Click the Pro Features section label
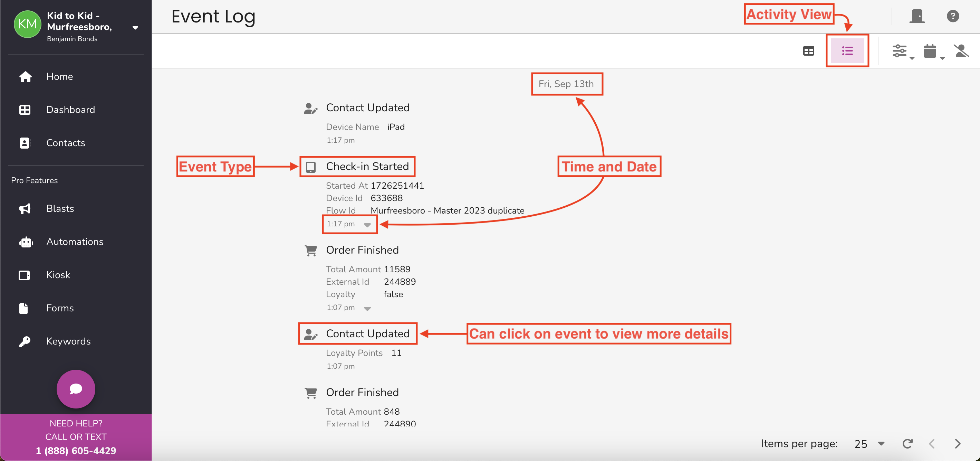The width and height of the screenshot is (980, 461). click(x=34, y=180)
